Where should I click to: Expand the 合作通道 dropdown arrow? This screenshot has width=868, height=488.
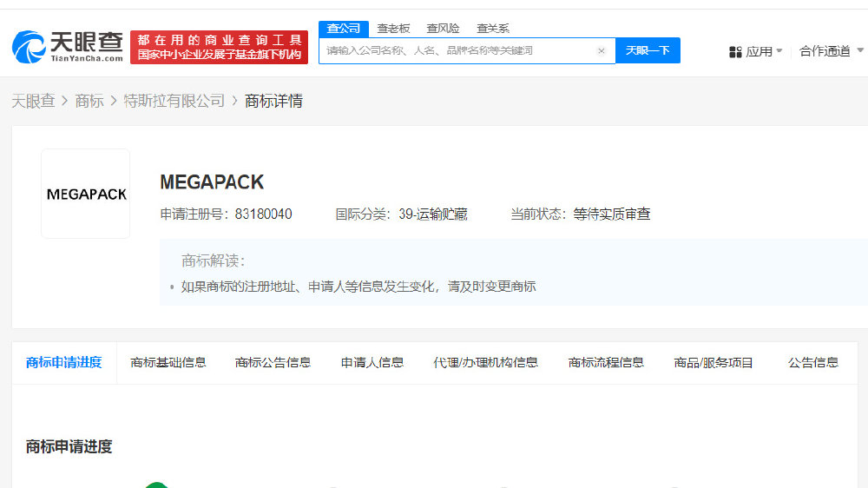tap(860, 50)
